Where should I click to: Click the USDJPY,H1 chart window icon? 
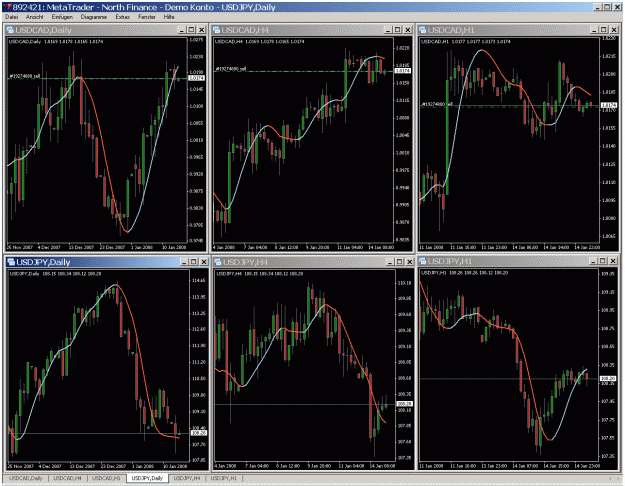click(423, 261)
